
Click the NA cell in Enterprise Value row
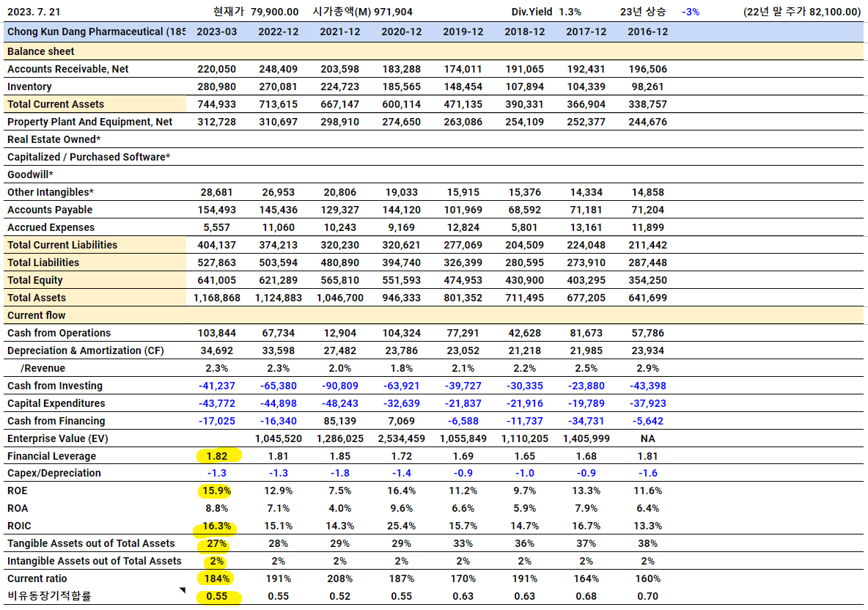tap(647, 438)
